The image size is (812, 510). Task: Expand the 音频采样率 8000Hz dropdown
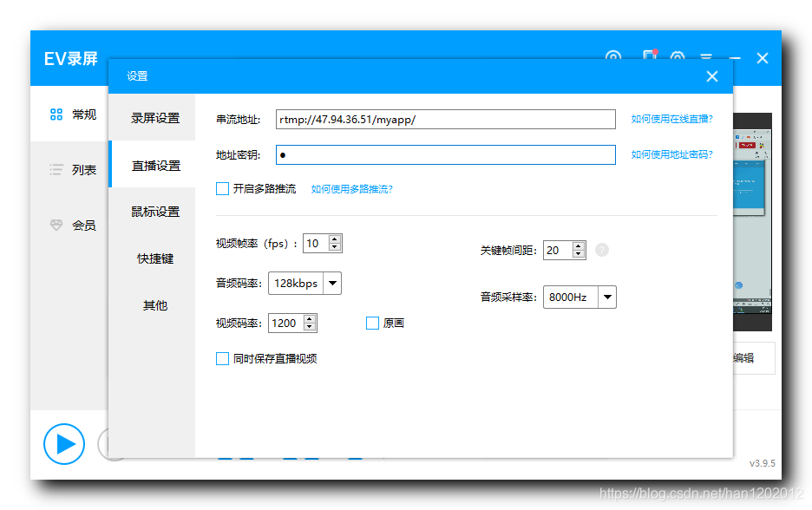pos(607,297)
